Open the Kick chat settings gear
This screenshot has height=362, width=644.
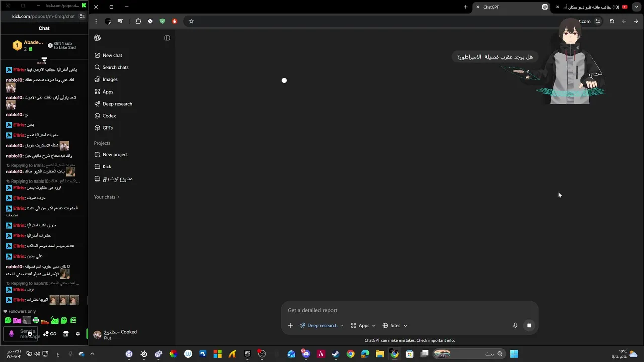(78, 334)
